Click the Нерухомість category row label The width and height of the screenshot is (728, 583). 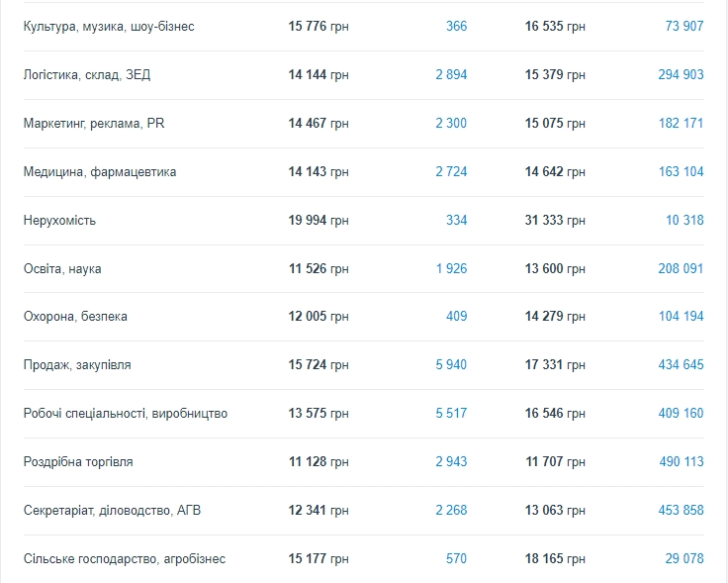[59, 220]
